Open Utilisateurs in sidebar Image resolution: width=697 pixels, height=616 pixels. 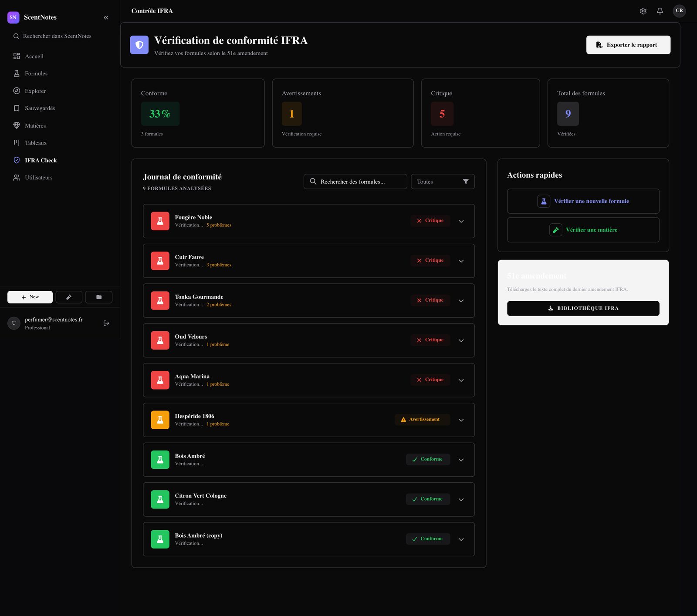tap(60, 178)
